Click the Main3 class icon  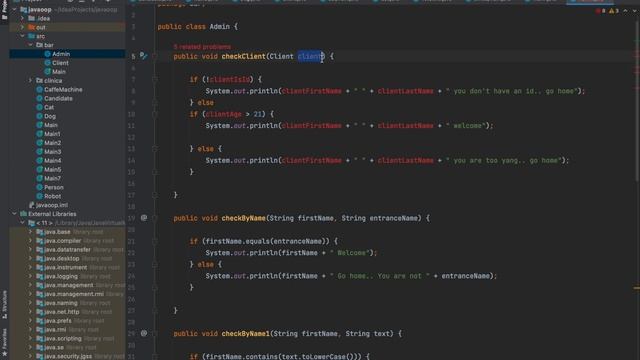tap(40, 152)
